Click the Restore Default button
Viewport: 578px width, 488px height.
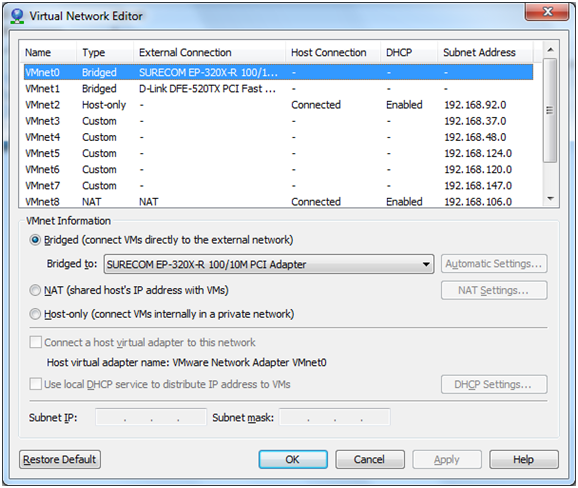pyautogui.click(x=60, y=460)
